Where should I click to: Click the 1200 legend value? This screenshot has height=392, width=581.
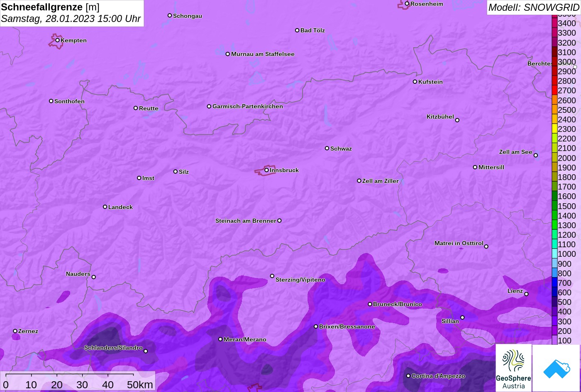[567, 235]
